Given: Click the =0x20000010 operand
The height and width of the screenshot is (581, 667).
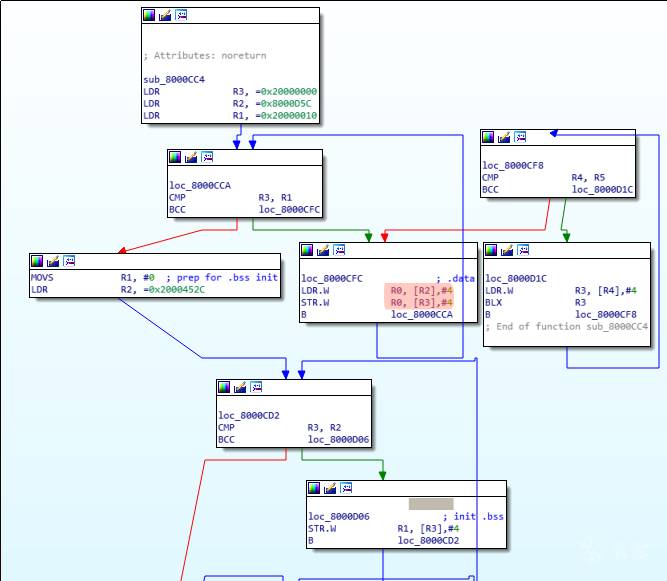Looking at the screenshot, I should [x=286, y=115].
